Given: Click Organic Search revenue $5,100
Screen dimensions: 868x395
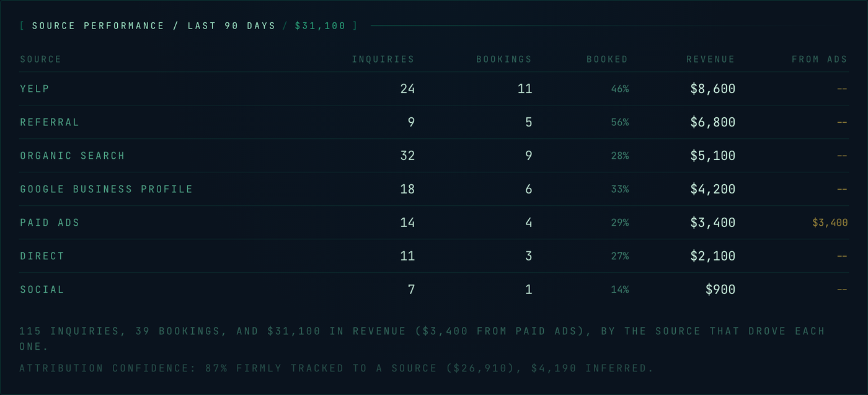Looking at the screenshot, I should pos(713,156).
